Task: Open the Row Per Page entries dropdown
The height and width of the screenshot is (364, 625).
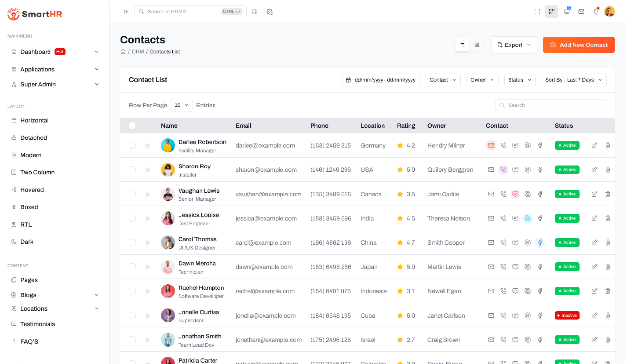Action: point(181,105)
